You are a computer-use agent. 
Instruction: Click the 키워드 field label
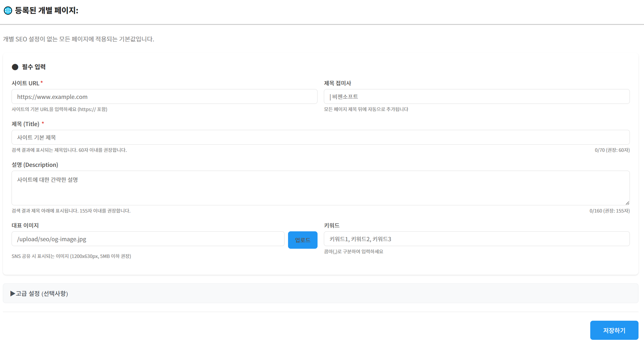click(331, 226)
